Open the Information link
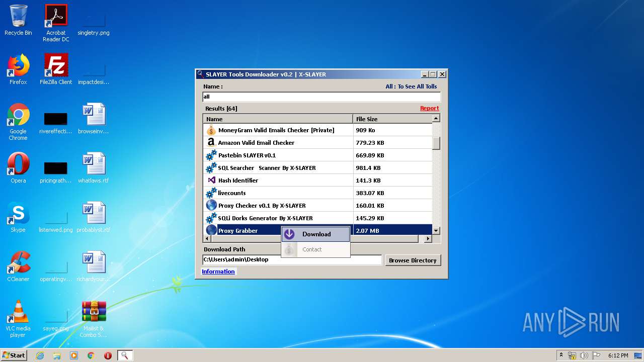The width and height of the screenshot is (644, 362). click(x=218, y=271)
